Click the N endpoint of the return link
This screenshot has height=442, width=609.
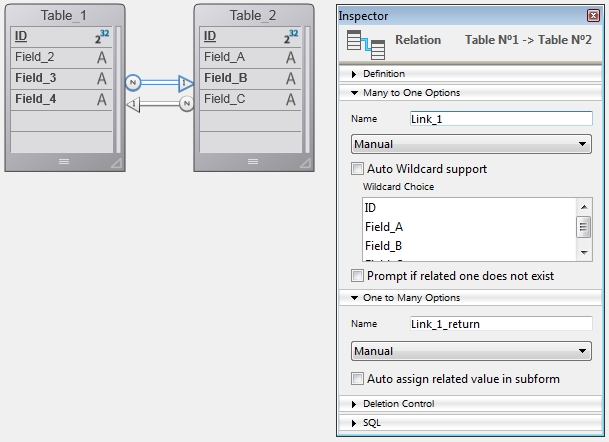185,103
